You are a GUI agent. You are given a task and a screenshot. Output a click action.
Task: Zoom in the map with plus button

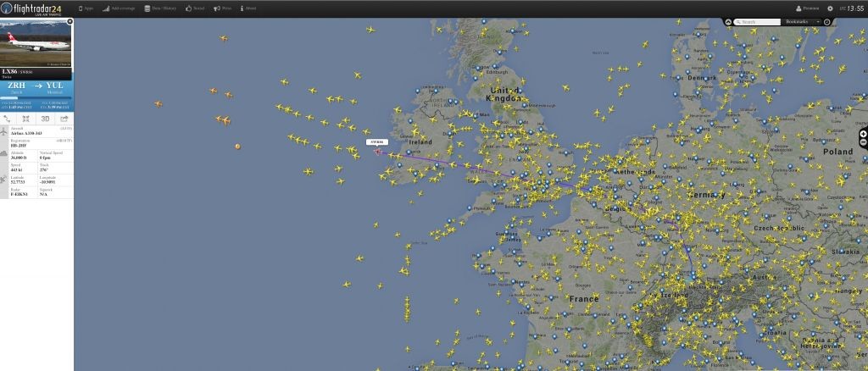tap(864, 135)
